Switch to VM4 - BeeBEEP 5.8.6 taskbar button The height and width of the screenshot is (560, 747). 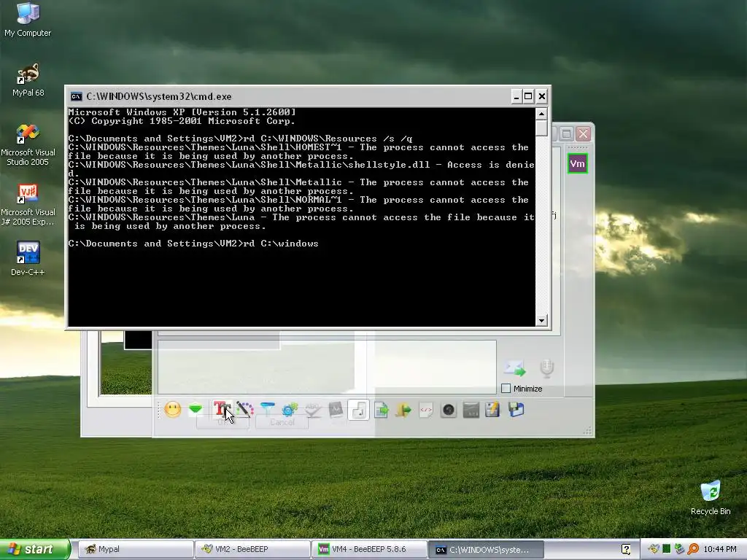369,549
